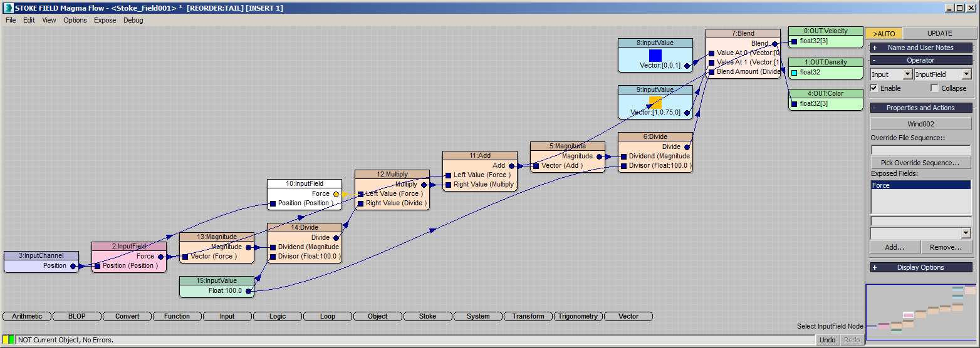This screenshot has height=348, width=980.
Task: Click Divide output socket on 6:Divide node
Action: click(687, 147)
